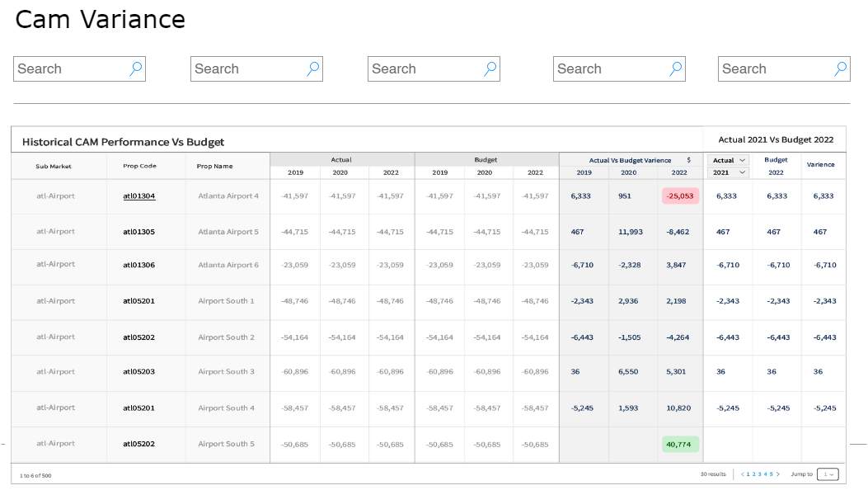Click the magnifier icon in the second search box
The height and width of the screenshot is (495, 868).
(x=313, y=69)
